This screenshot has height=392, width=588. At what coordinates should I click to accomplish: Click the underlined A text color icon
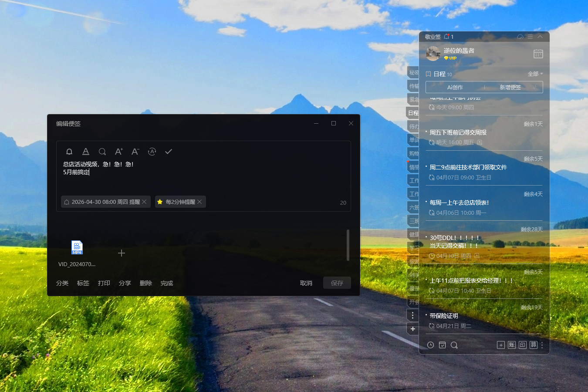tap(86, 152)
